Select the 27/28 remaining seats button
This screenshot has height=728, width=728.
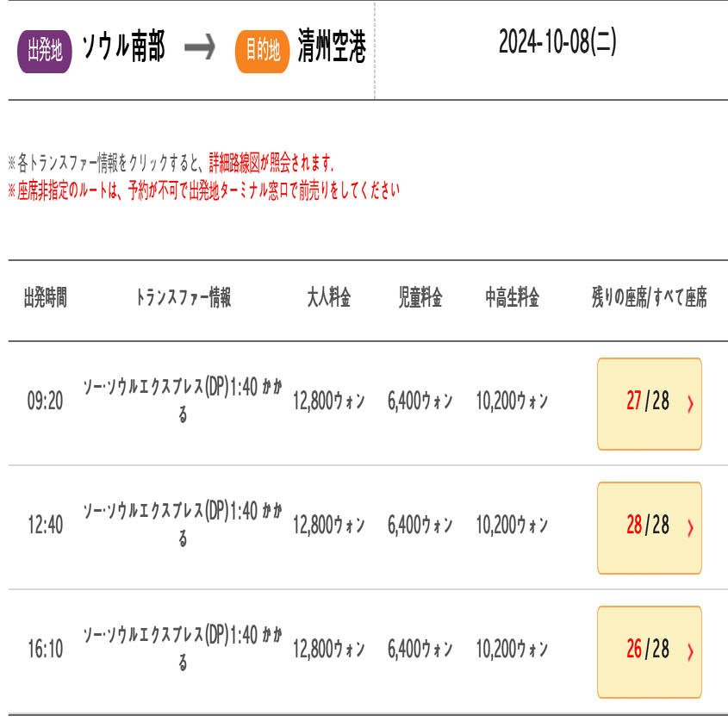click(x=649, y=403)
